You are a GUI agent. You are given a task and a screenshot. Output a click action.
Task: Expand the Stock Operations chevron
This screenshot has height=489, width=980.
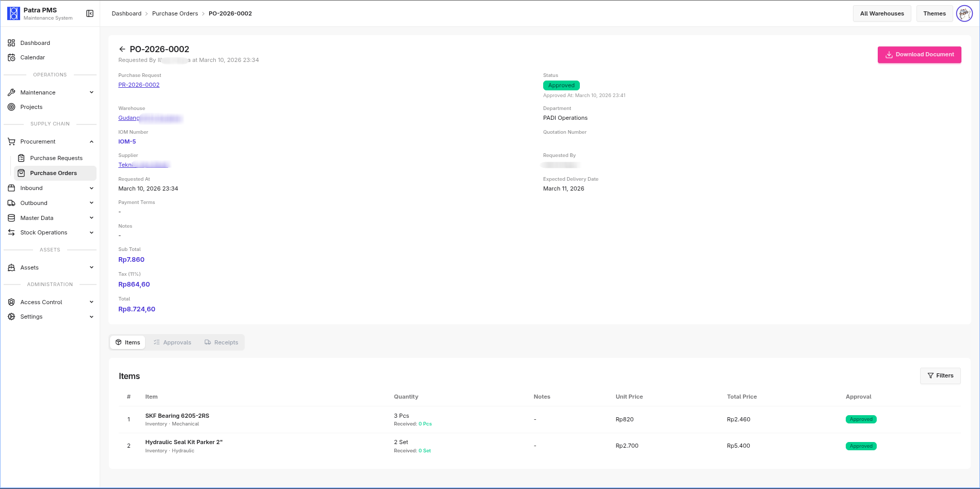[x=91, y=232]
